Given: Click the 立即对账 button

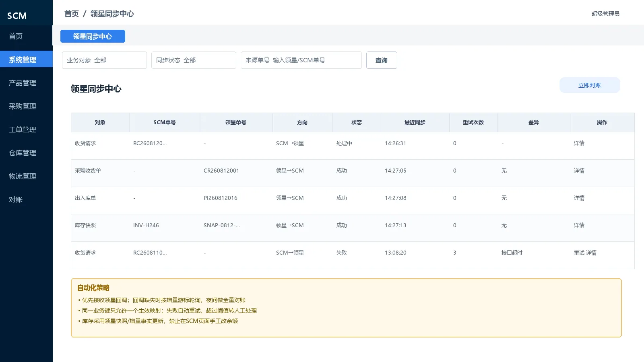Looking at the screenshot, I should pyautogui.click(x=590, y=85).
